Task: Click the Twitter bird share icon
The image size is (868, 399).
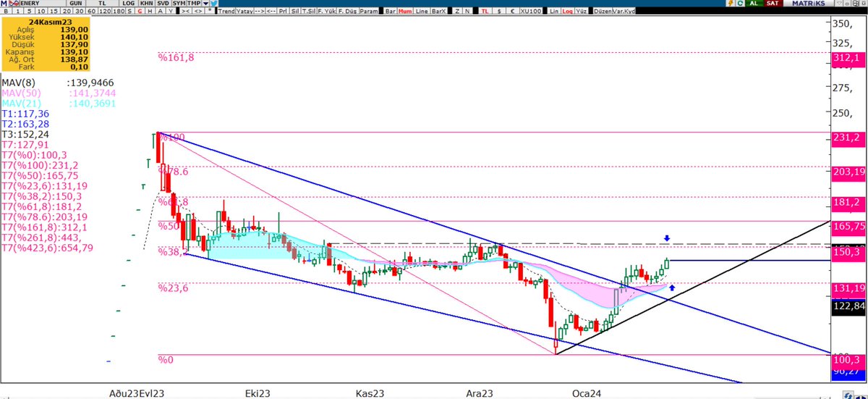Action: tap(213, 5)
